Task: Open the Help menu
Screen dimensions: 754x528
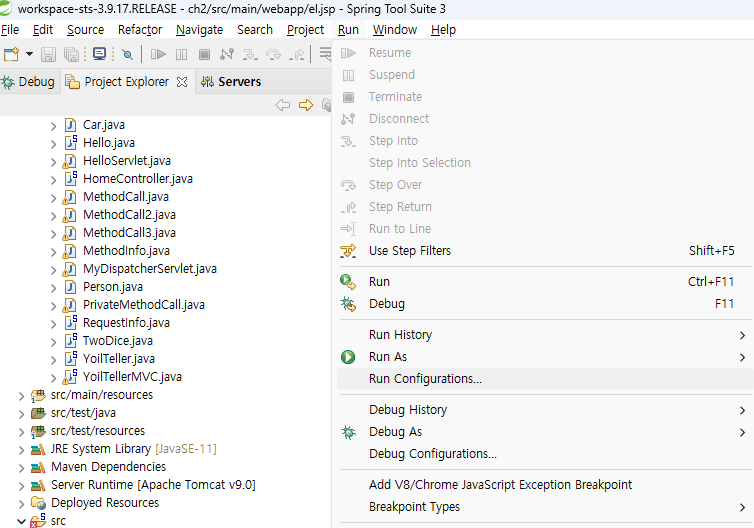Action: (443, 30)
